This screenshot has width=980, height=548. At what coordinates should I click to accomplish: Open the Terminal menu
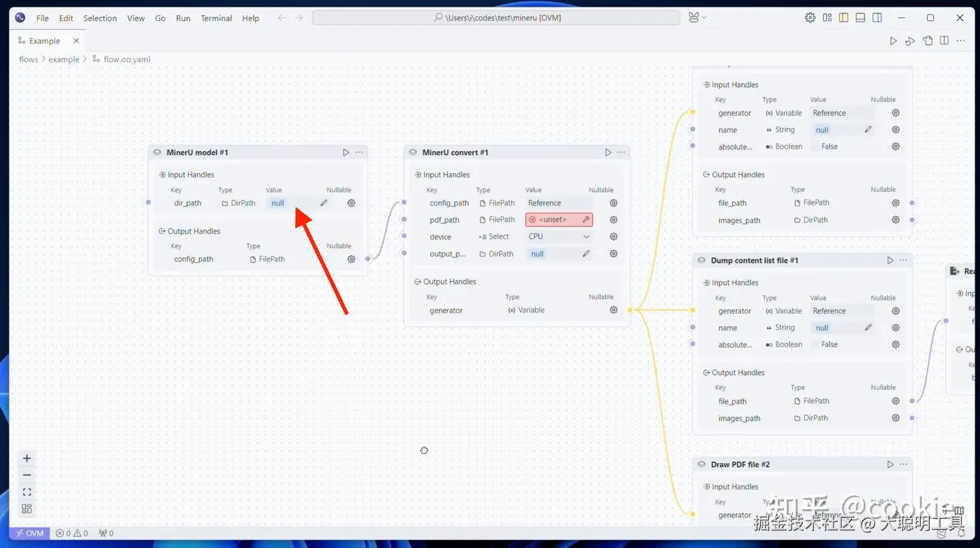click(216, 18)
